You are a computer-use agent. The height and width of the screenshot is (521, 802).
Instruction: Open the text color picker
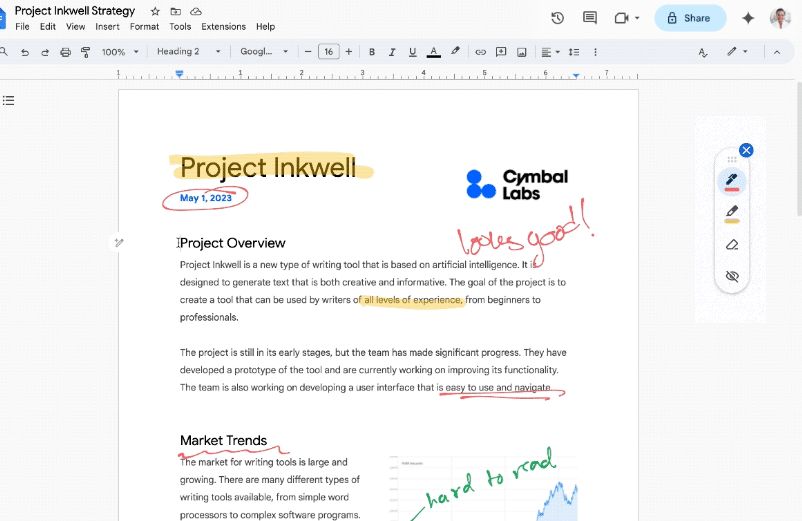pos(433,52)
